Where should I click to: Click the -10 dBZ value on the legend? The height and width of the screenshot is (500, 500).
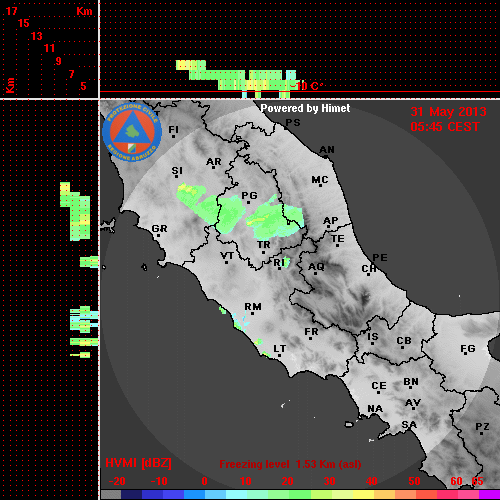pyautogui.click(x=159, y=481)
